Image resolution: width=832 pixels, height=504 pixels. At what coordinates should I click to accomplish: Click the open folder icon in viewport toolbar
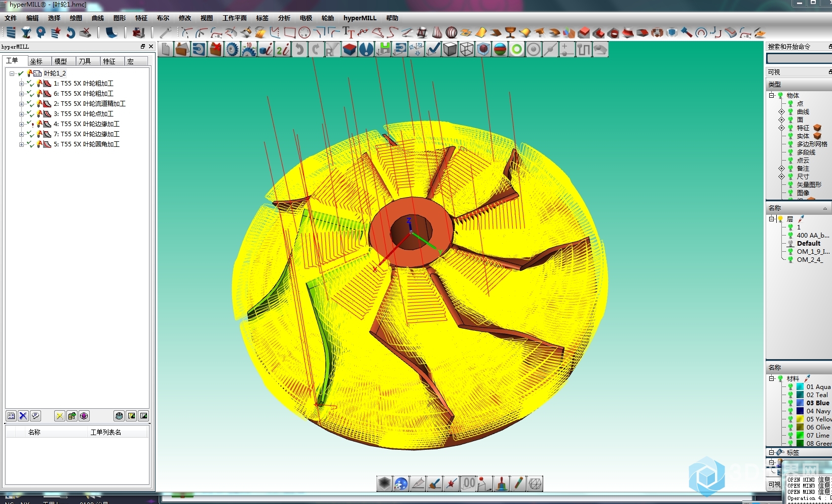pyautogui.click(x=182, y=49)
